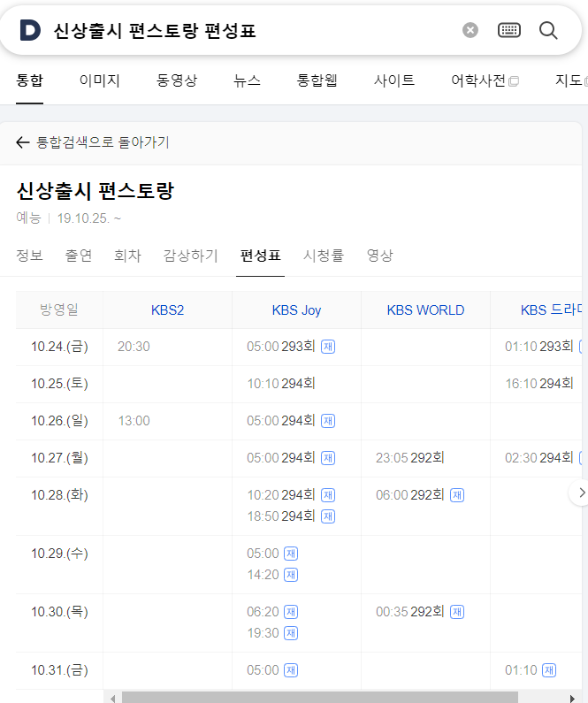The image size is (588, 703).
Task: Open the KBS2 channel link
Action: pos(168,310)
